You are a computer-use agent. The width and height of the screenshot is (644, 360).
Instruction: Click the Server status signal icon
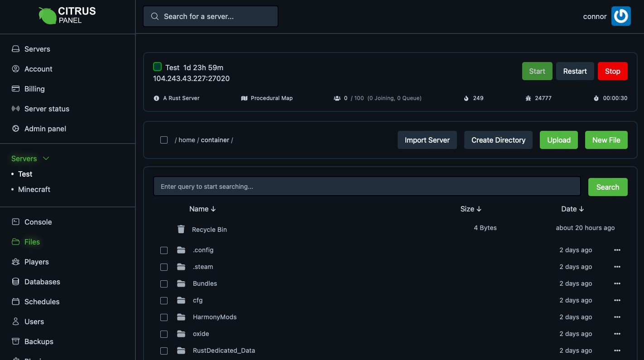[x=15, y=109]
